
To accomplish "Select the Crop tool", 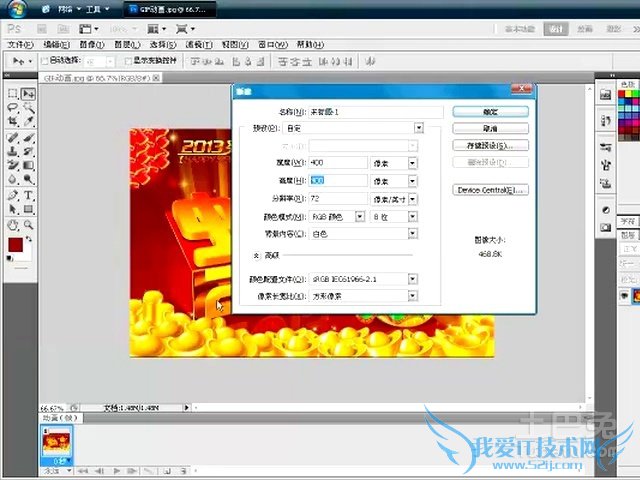I will tap(13, 121).
